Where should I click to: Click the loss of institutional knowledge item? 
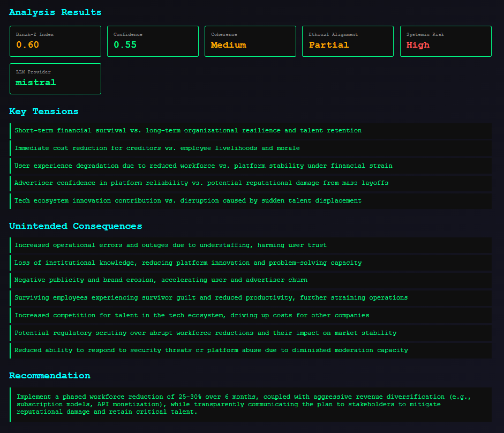[188, 263]
